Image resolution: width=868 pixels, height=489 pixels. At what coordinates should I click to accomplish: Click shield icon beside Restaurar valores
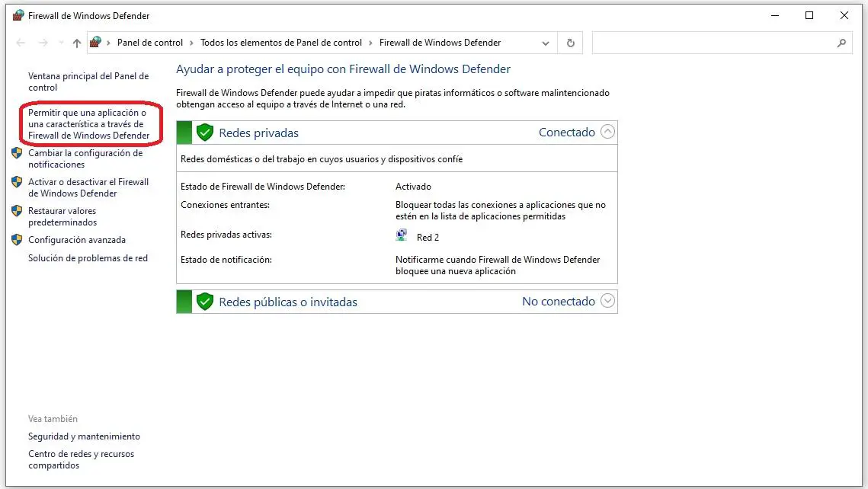(17, 210)
